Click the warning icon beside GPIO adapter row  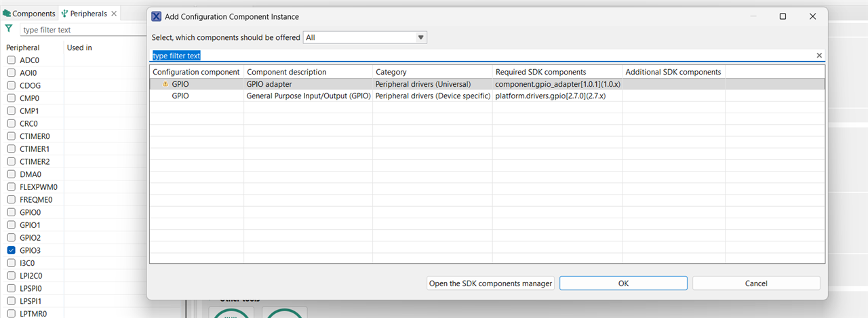click(165, 85)
